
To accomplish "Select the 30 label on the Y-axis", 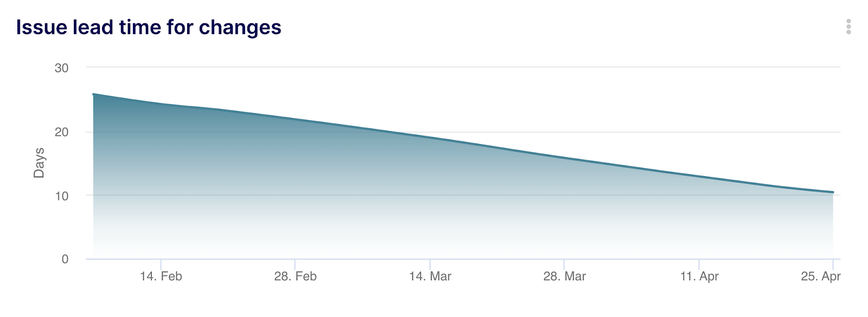I will point(61,68).
